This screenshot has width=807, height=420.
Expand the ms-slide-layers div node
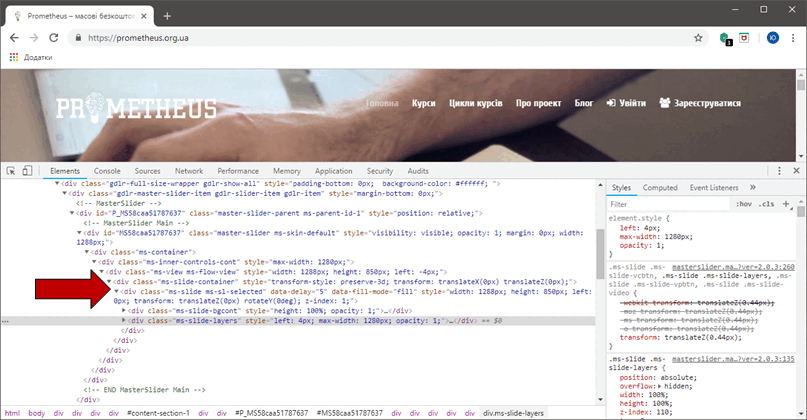click(x=124, y=321)
